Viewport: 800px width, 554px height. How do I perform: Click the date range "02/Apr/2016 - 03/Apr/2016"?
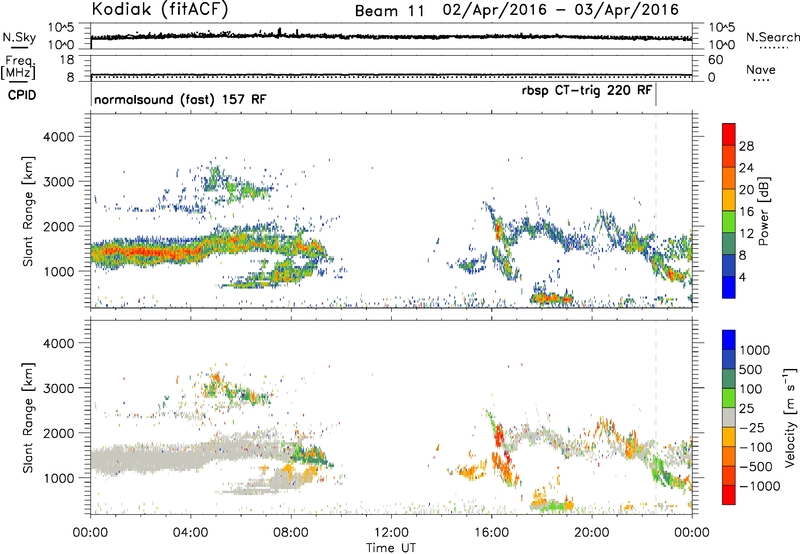pyautogui.click(x=561, y=10)
